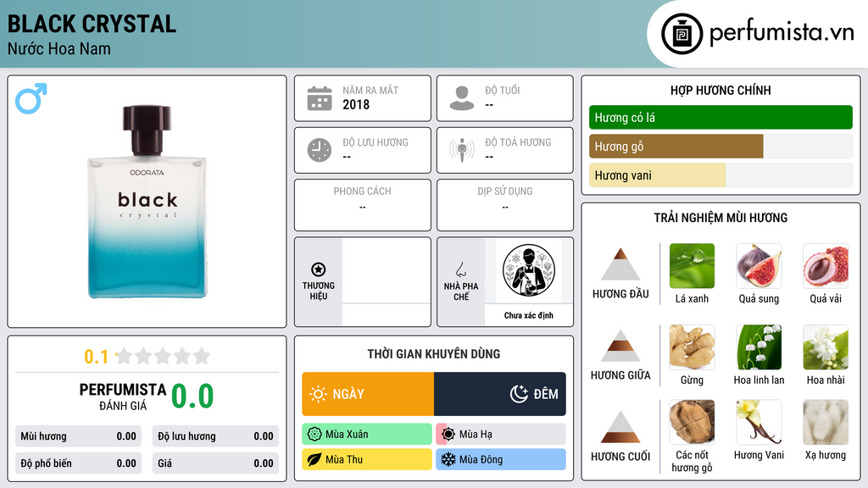Click the 0.1 rating value
Screen dimensions: 868x488
[x=96, y=357]
